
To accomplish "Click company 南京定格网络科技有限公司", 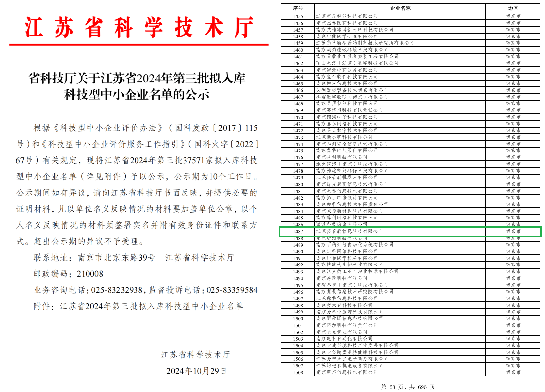I will pyautogui.click(x=347, y=251).
